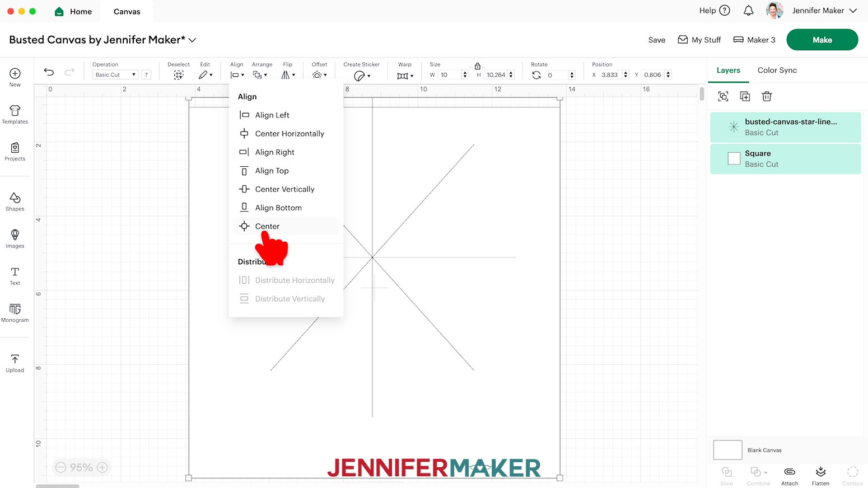Open the Arrange dropdown

tap(260, 75)
